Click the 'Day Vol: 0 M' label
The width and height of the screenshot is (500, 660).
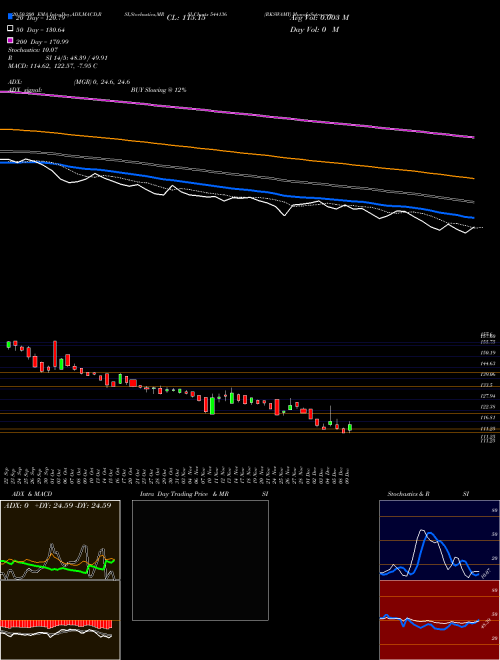pos(314,30)
